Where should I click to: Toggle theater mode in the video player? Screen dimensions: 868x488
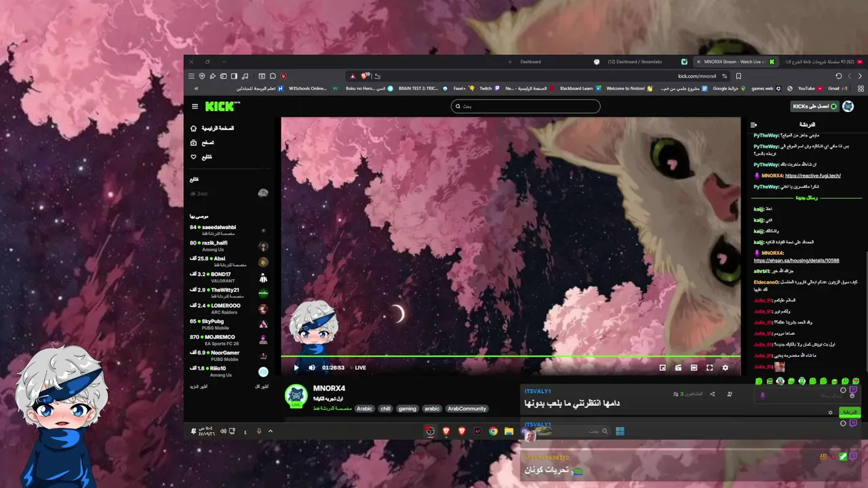coord(694,368)
